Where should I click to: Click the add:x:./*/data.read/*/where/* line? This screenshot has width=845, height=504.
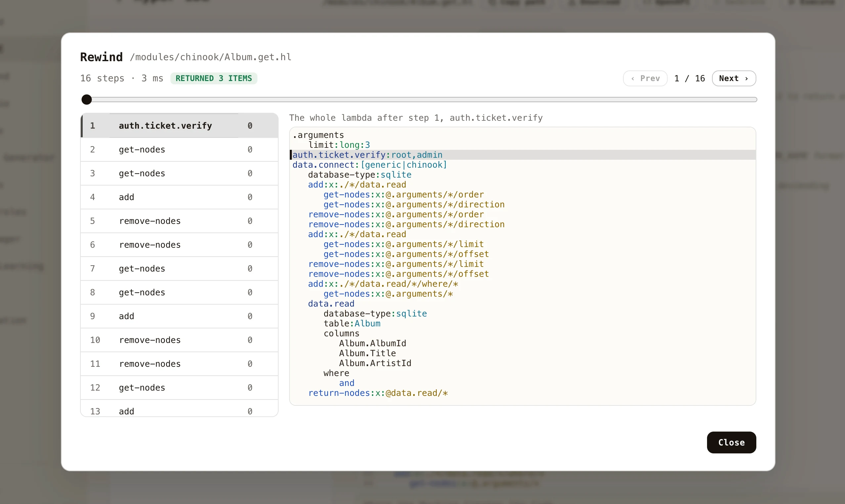(x=383, y=284)
